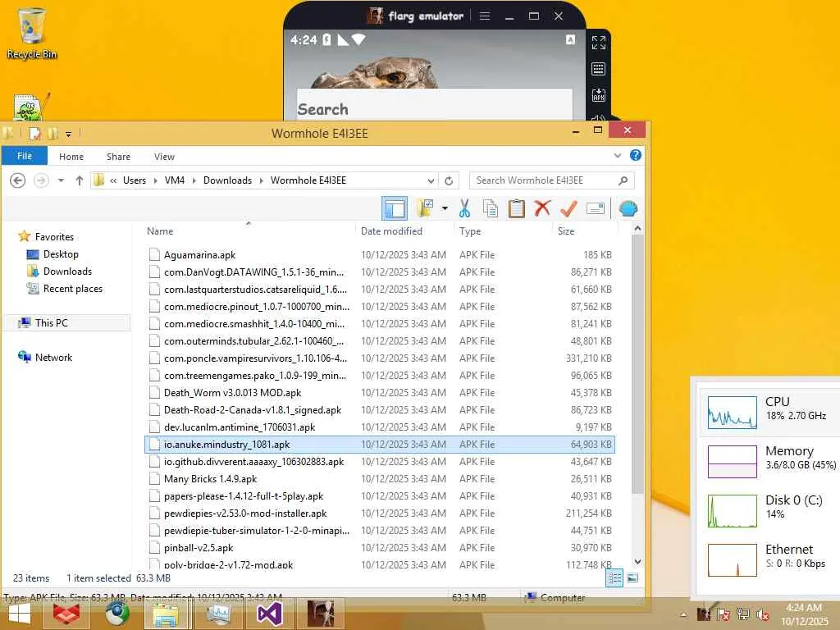Expand the ribbon with the chevron
Screen dimensions: 840x630
click(618, 156)
